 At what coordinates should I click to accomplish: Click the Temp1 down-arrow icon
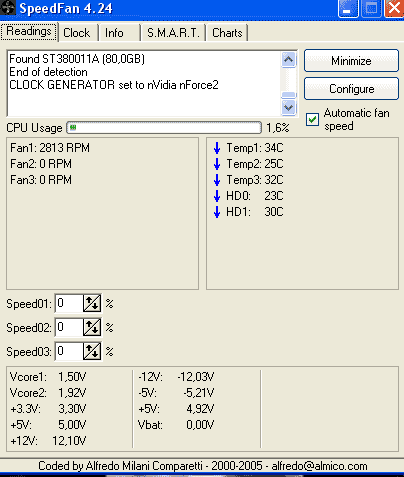coord(217,148)
